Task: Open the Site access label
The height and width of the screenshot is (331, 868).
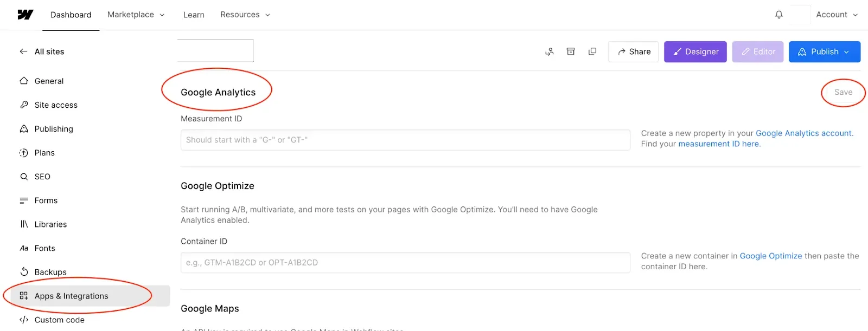Action: [56, 105]
